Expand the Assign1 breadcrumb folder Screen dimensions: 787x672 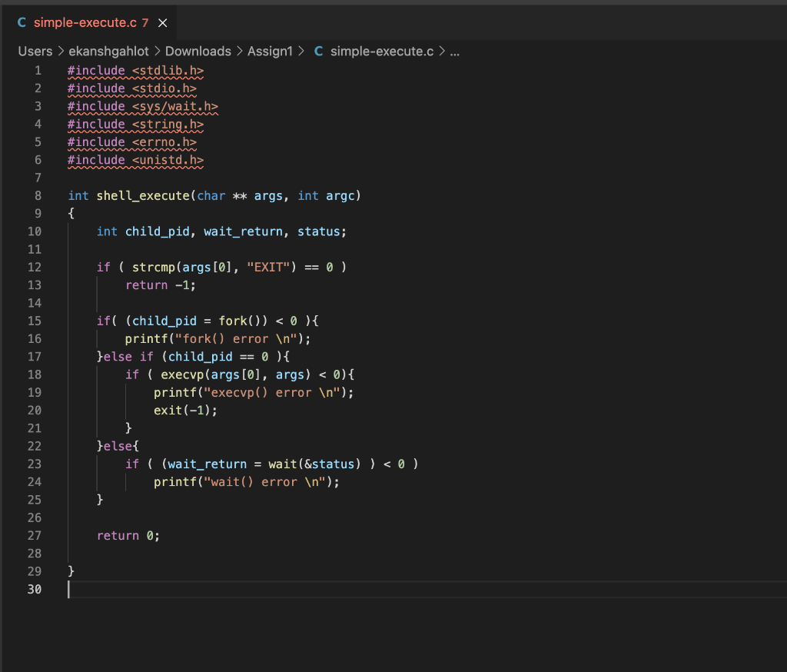tap(270, 52)
